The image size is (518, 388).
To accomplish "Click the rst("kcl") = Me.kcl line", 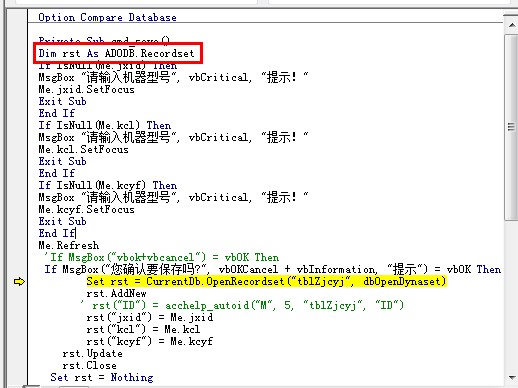I will [x=143, y=329].
